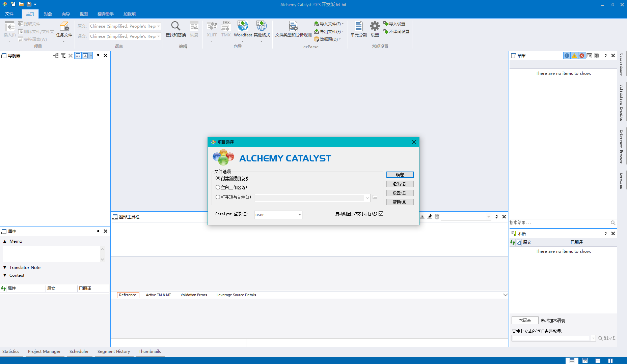The width and height of the screenshot is (627, 364).
Task: Open the 设置 gear in the ribbon
Action: [375, 29]
